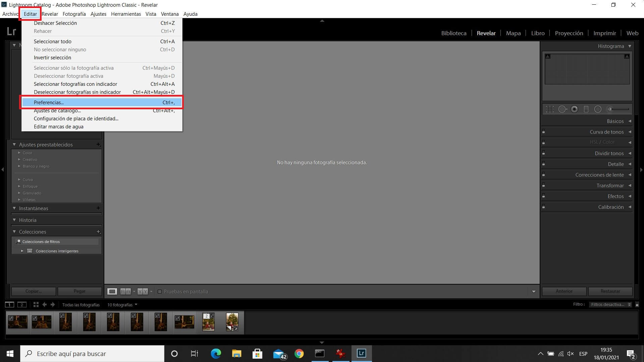Click Colecciones de filtros search field
This screenshot has width=644, height=362.
[x=57, y=241]
